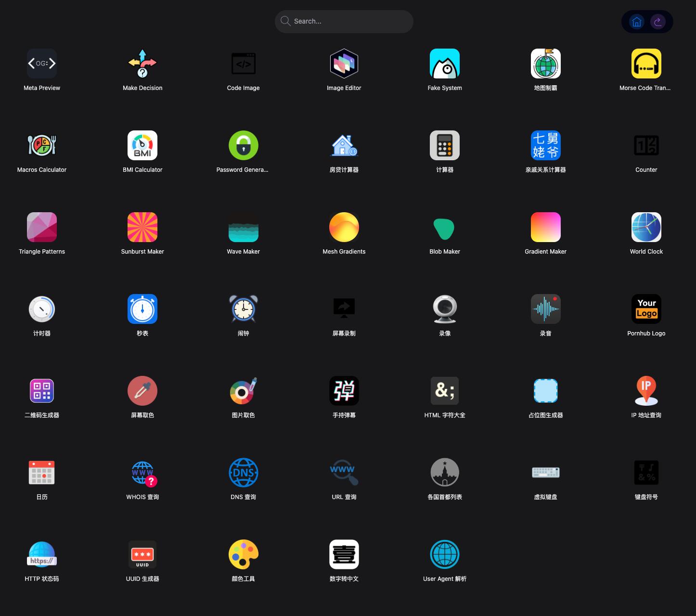Select the Blob Maker app
696x616 pixels.
point(444,228)
